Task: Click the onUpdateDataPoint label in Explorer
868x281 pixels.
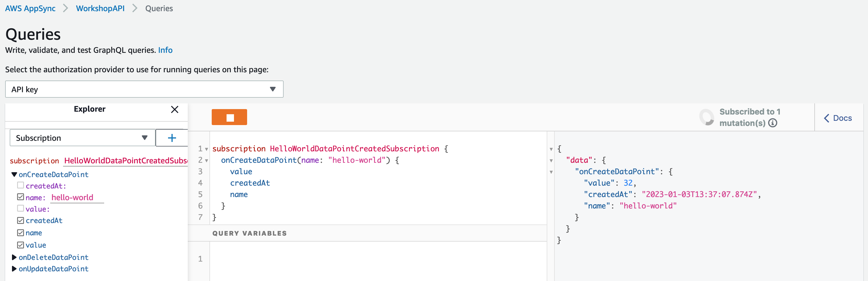Action: pos(54,269)
